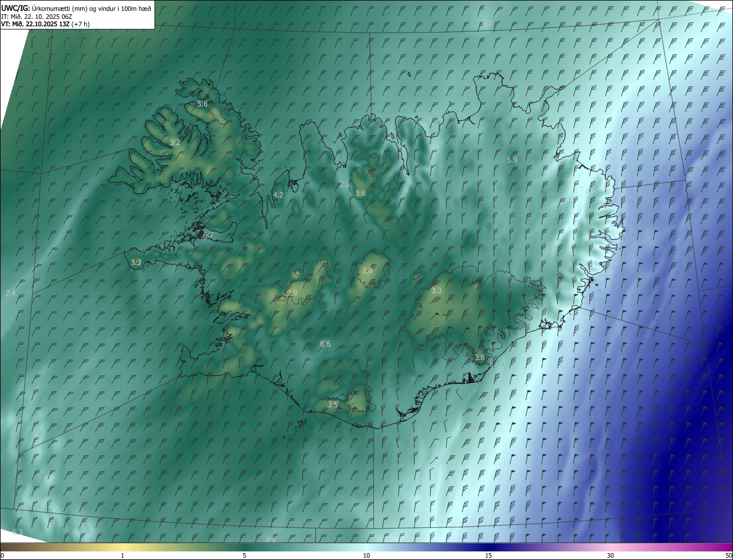Screen dimensions: 733x560
Task: Click the UWC/IG Úrkomumætti title line
Action: 77,8
